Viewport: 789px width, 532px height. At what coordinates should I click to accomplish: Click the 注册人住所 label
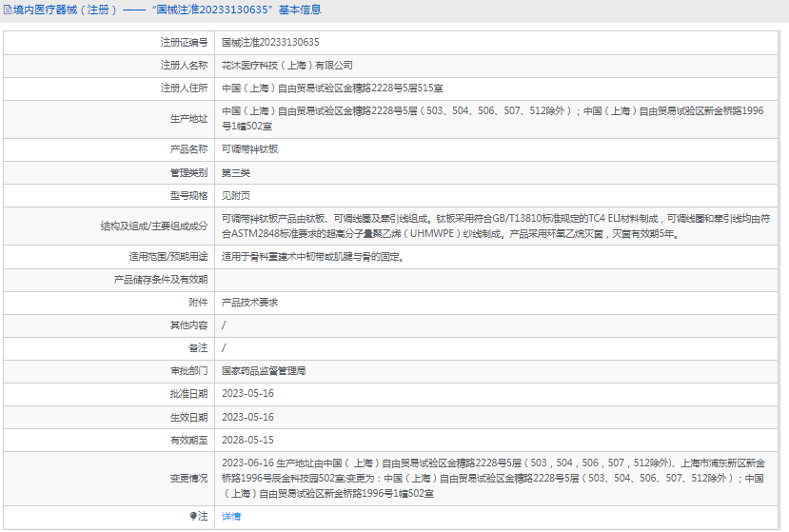184,89
